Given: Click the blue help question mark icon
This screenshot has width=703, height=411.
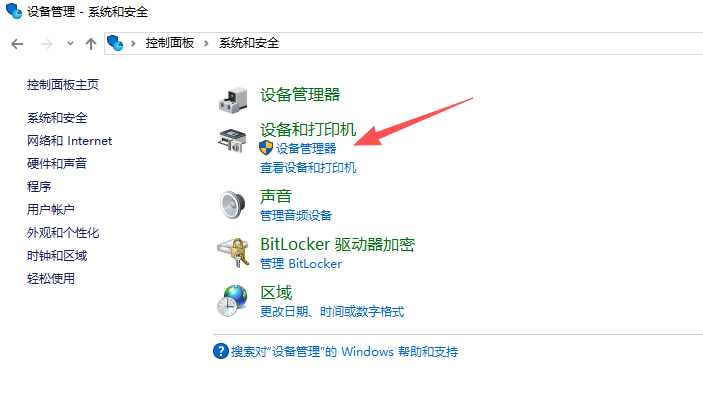Looking at the screenshot, I should point(221,351).
